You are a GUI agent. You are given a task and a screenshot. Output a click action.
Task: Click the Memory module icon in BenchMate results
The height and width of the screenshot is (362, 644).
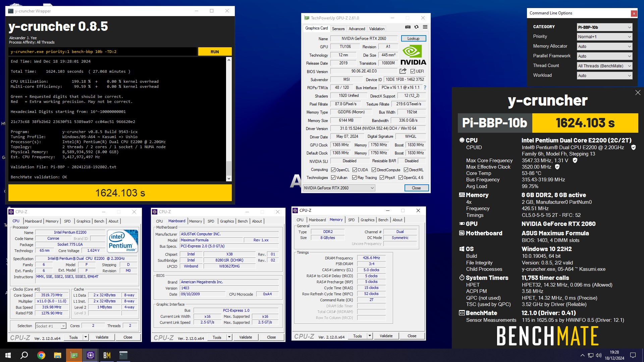pyautogui.click(x=462, y=195)
